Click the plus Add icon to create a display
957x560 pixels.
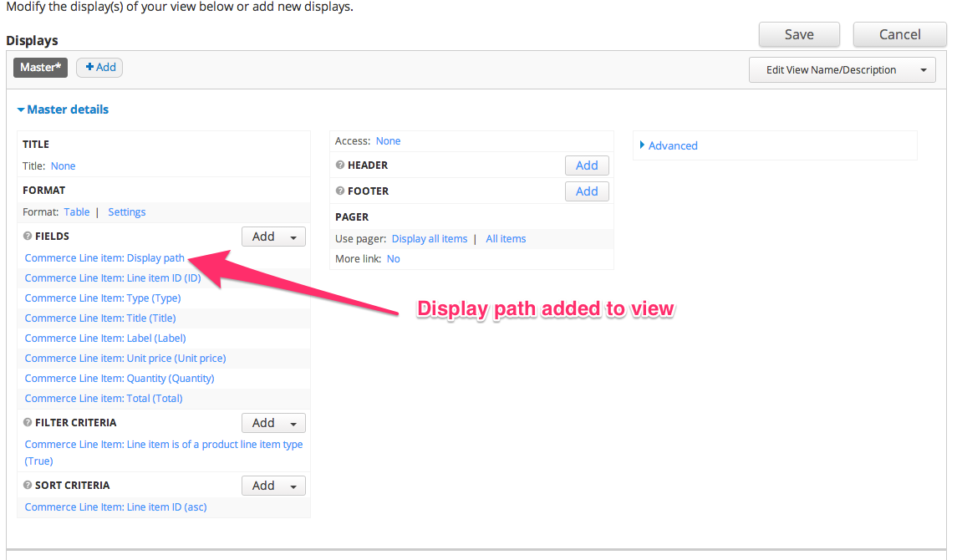99,67
